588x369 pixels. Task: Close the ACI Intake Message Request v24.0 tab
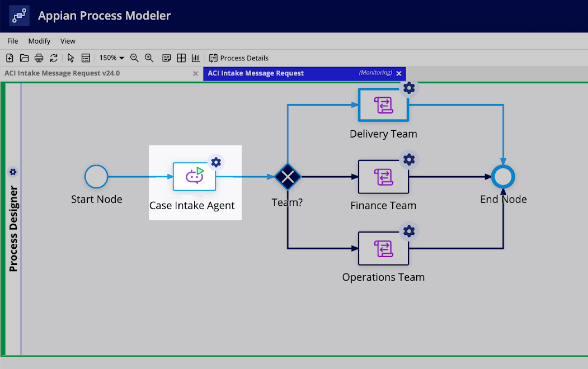point(195,73)
